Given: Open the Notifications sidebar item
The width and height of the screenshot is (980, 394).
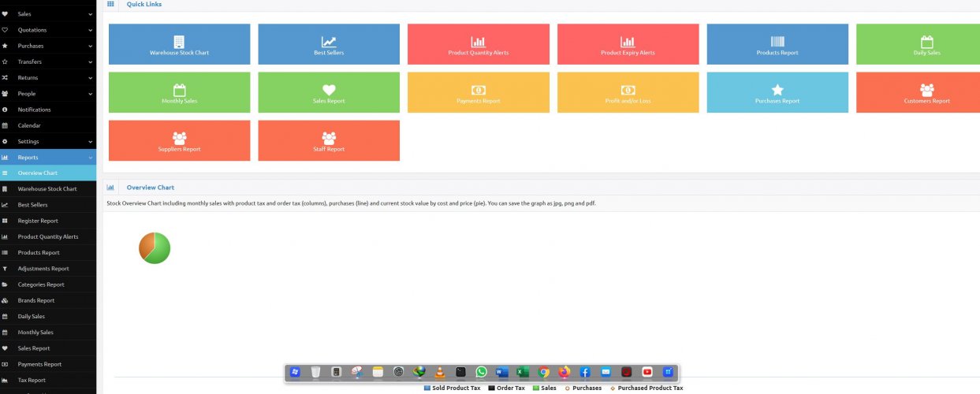Looking at the screenshot, I should tap(48, 110).
